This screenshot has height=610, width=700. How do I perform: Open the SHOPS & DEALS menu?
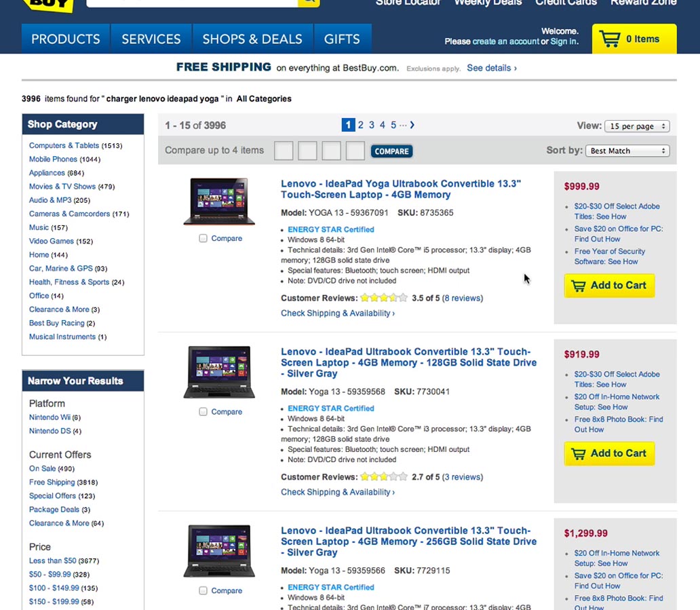pos(253,39)
